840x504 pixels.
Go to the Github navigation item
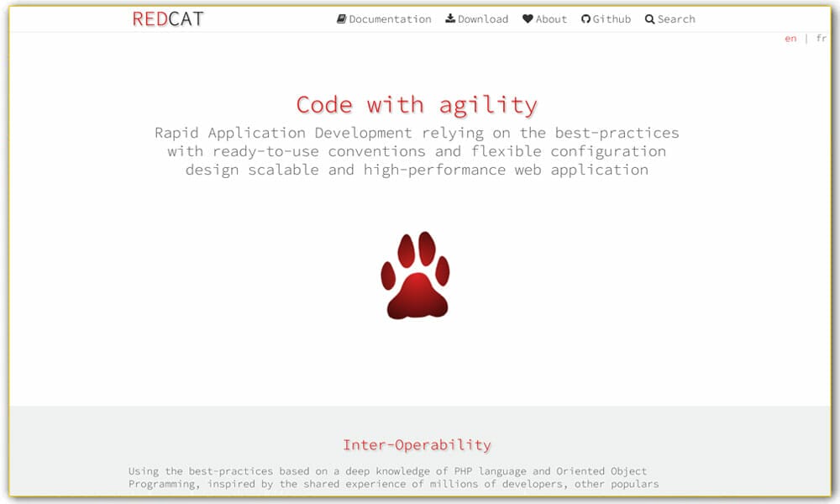tap(611, 18)
